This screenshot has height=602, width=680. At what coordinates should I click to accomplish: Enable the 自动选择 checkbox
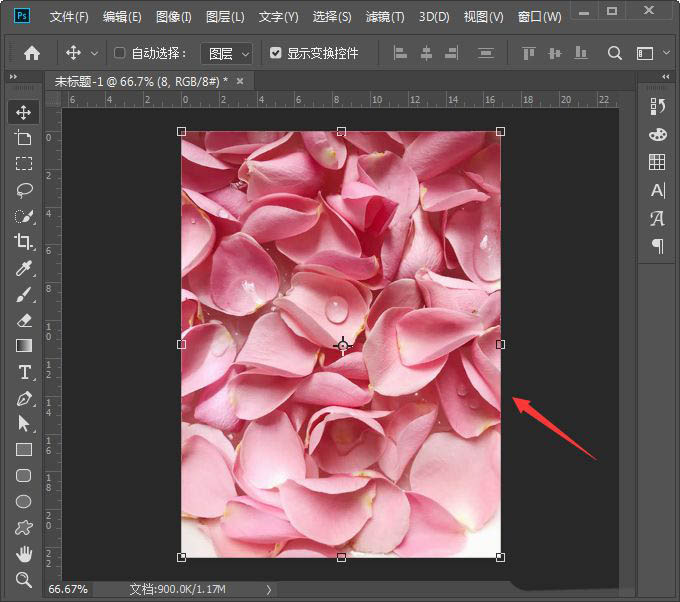119,53
